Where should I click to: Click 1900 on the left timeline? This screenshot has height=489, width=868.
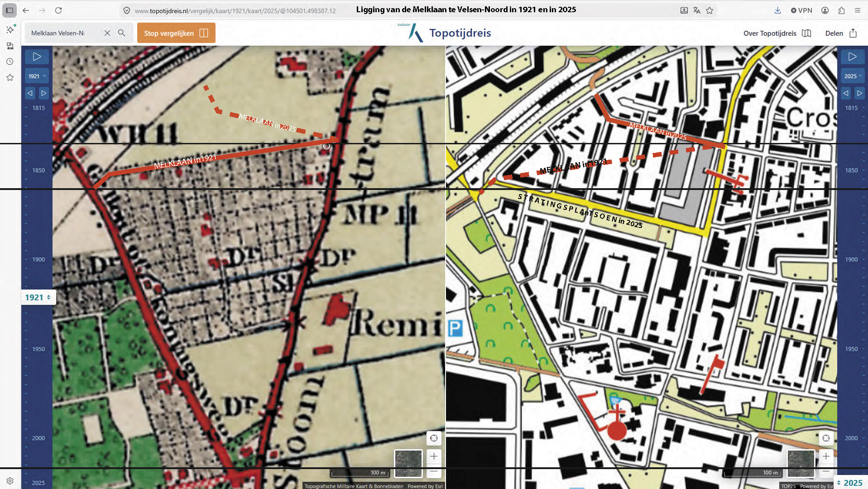[x=38, y=259]
